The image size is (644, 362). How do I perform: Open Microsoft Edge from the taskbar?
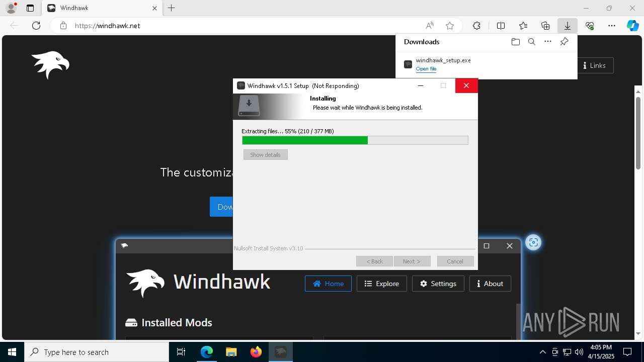pos(207,352)
